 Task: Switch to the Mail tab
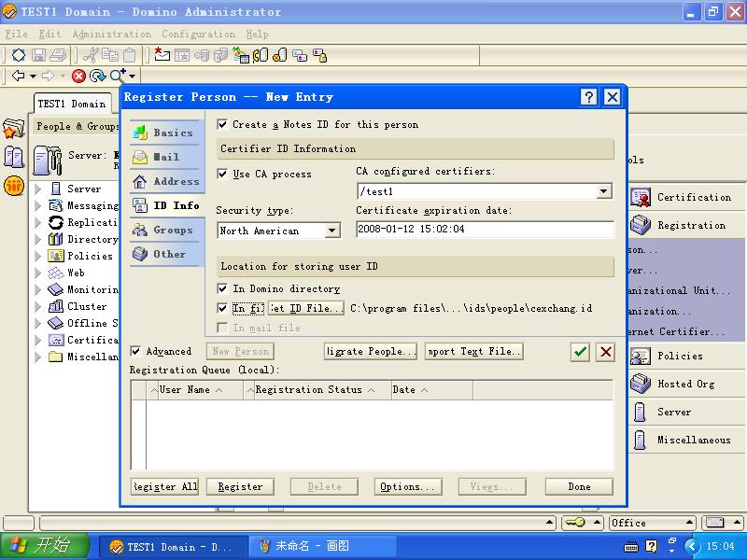(165, 157)
